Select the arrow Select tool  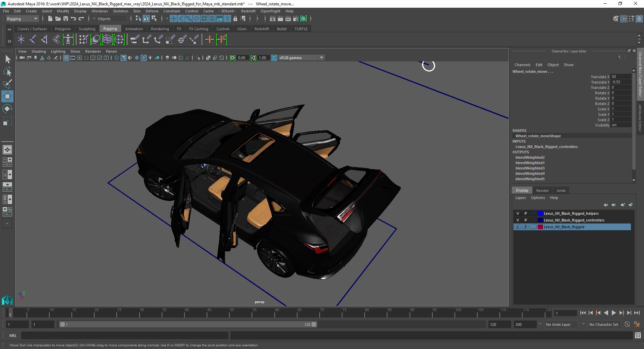click(x=7, y=59)
